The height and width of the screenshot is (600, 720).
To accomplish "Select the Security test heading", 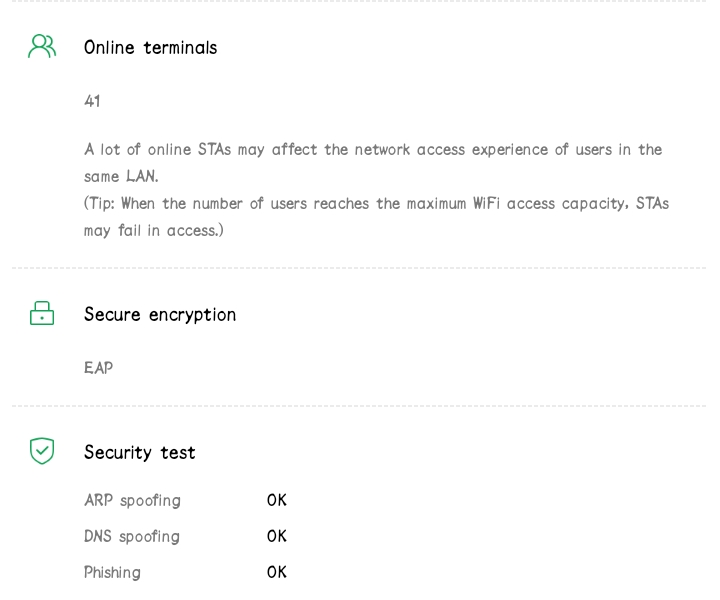I will coord(139,452).
